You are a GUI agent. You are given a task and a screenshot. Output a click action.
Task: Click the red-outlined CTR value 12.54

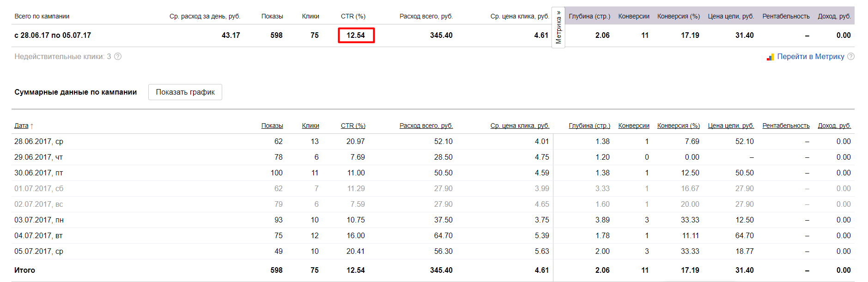click(356, 35)
